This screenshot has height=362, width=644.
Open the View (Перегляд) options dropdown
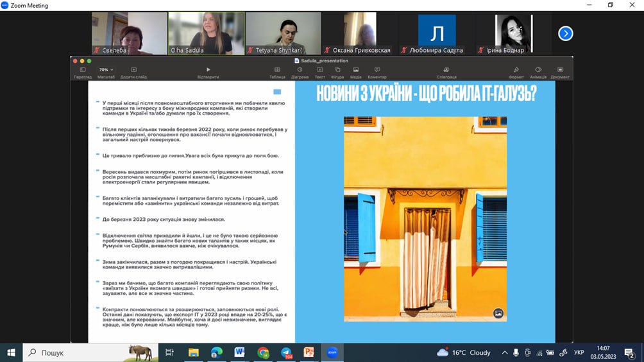[82, 69]
